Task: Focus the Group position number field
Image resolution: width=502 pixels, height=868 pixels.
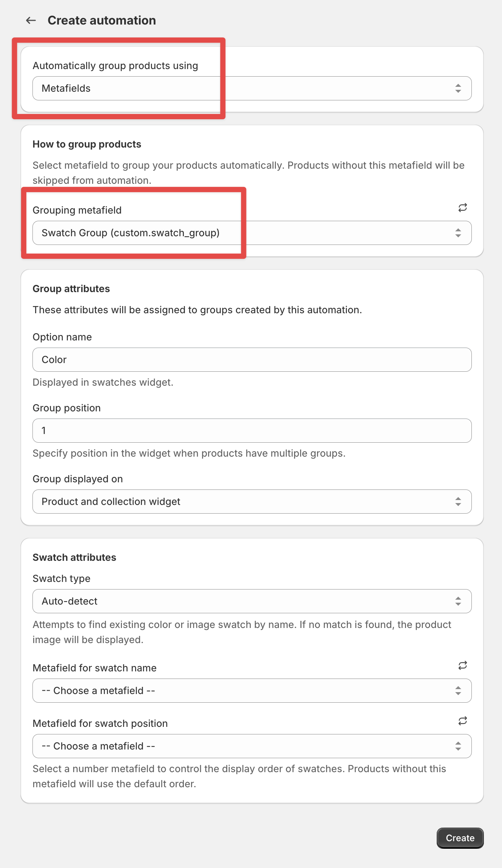Action: pyautogui.click(x=252, y=431)
